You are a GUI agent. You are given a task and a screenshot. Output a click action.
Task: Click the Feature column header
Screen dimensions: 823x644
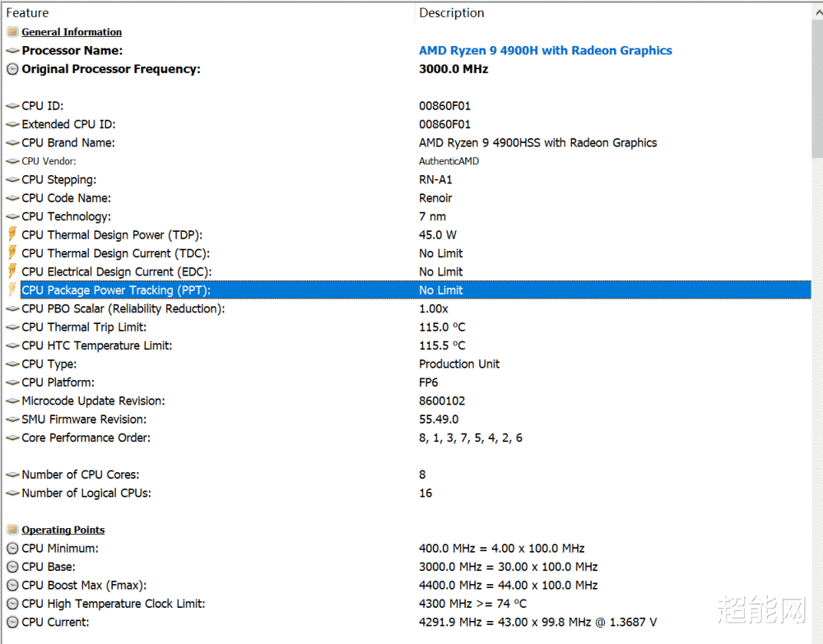click(x=208, y=12)
